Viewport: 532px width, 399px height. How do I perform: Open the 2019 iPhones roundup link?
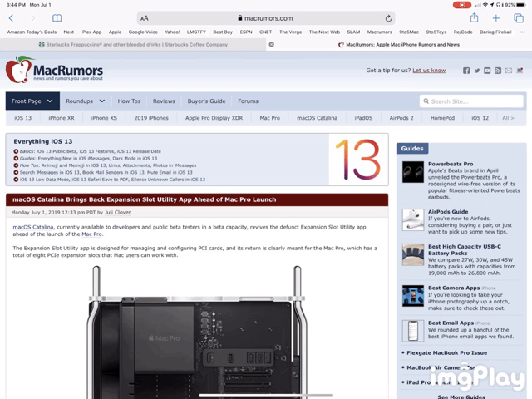pyautogui.click(x=151, y=118)
